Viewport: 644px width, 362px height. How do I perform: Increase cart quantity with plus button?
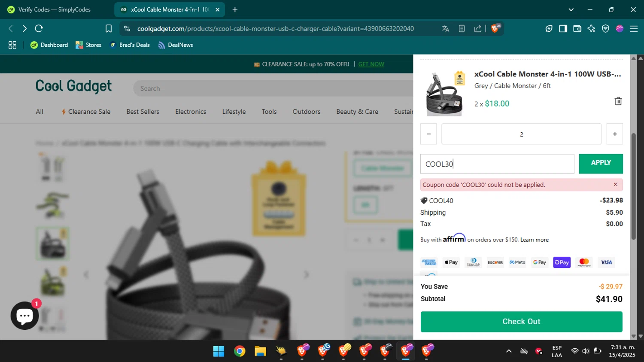(x=615, y=134)
